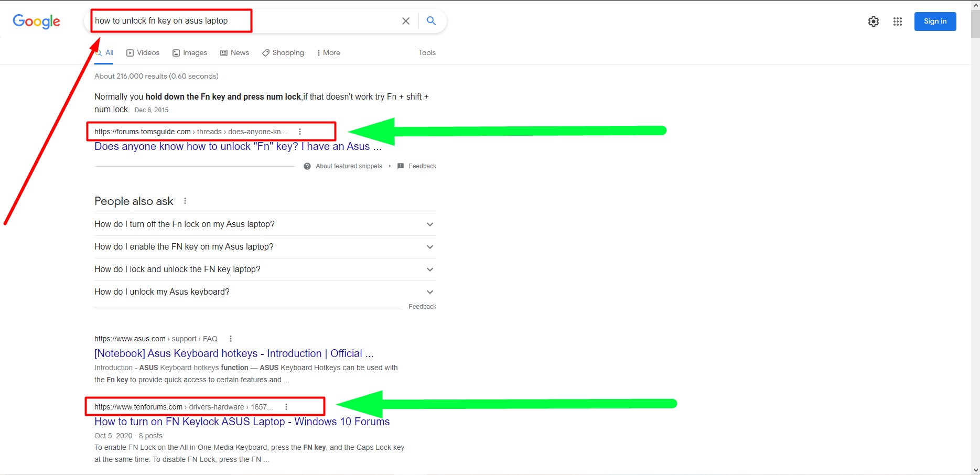Expand "How do I turn off the Fn lock" question

pyautogui.click(x=429, y=224)
